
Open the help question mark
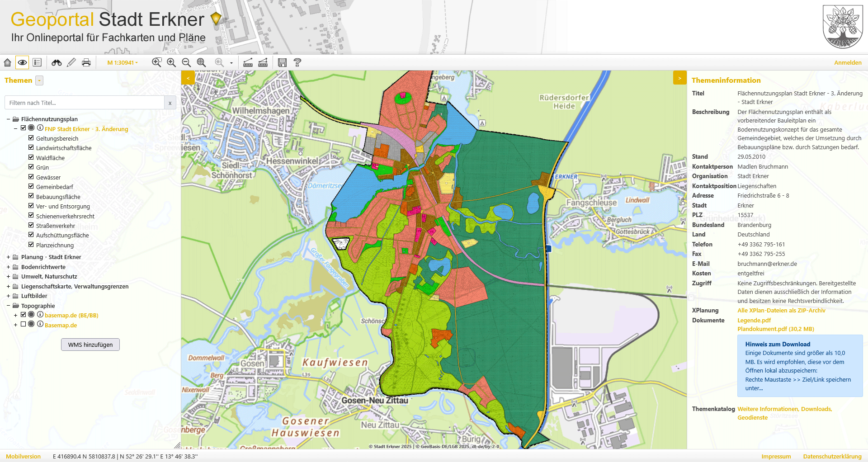(x=297, y=62)
